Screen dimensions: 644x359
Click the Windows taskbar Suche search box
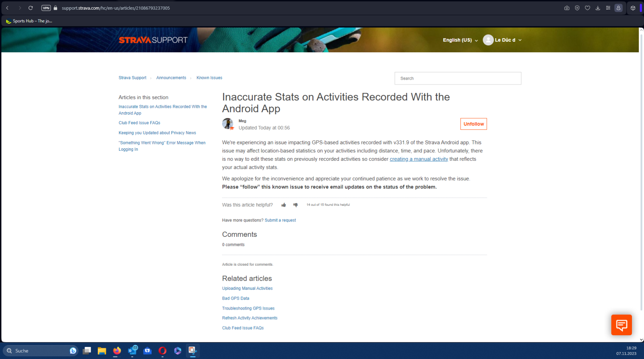coord(40,351)
